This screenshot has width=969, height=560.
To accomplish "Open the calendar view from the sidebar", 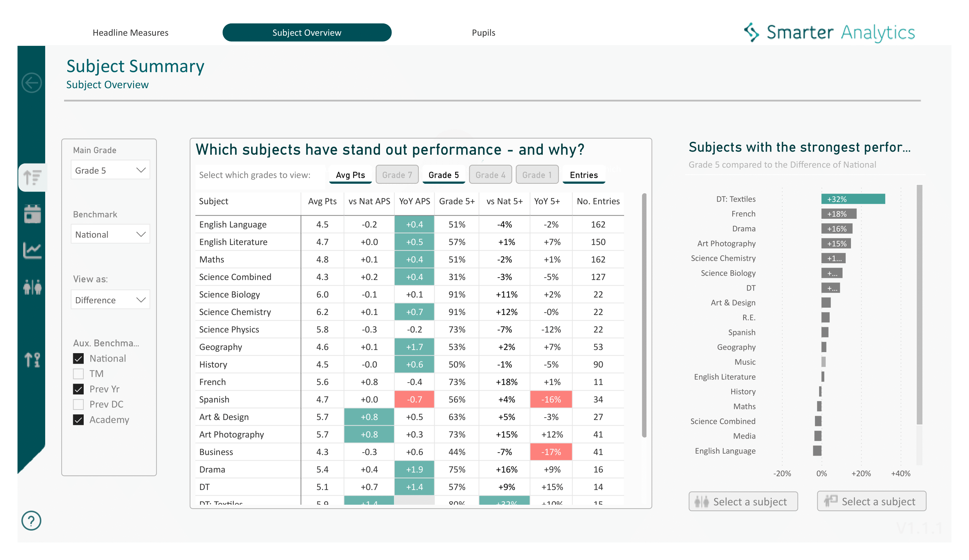I will [32, 214].
